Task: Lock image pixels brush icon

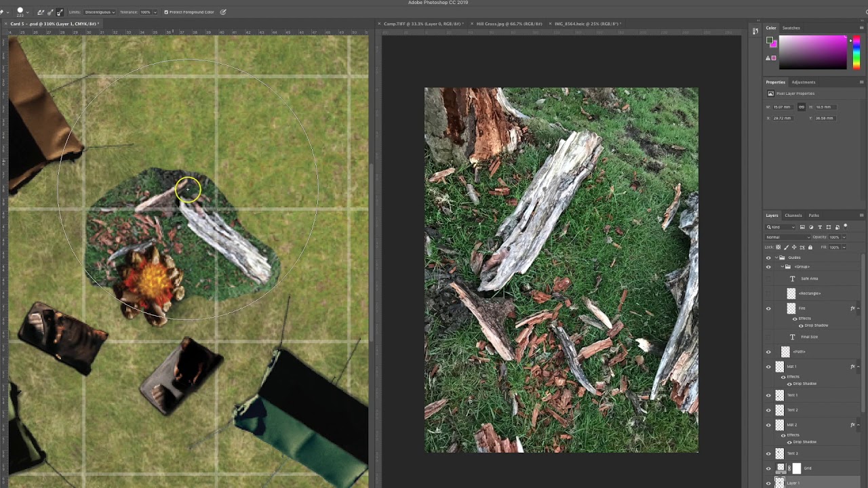Action: point(786,247)
